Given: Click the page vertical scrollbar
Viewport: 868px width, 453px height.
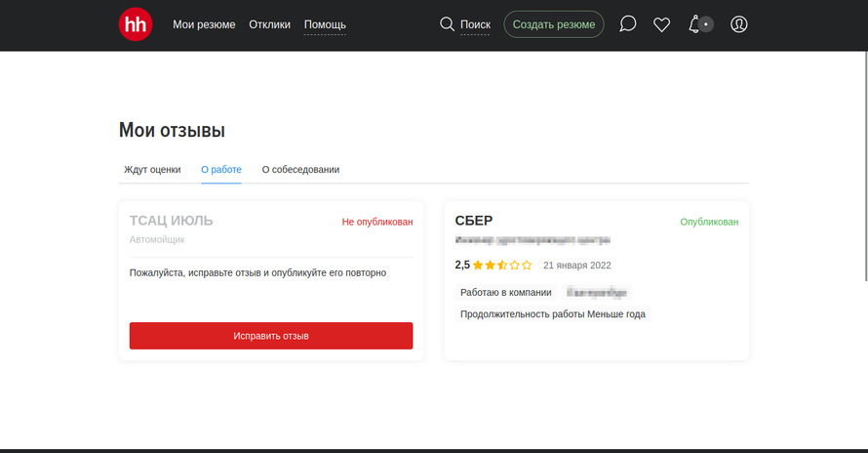Looking at the screenshot, I should click(866, 166).
